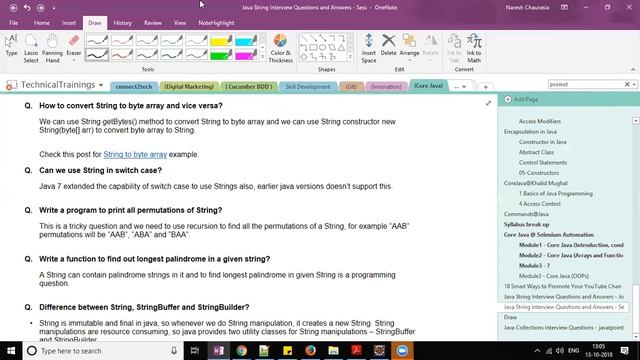Open the Review tab
Viewport: 640px width, 360px height.
[x=153, y=23]
